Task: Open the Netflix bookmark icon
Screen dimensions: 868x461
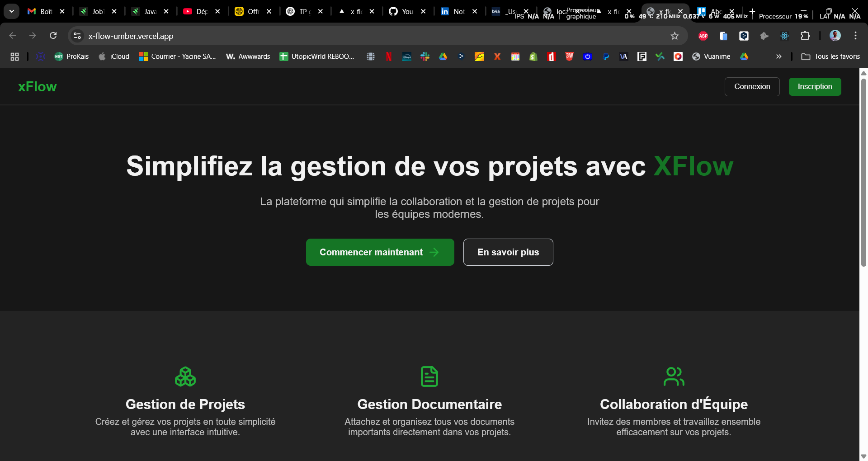Action: click(x=389, y=56)
